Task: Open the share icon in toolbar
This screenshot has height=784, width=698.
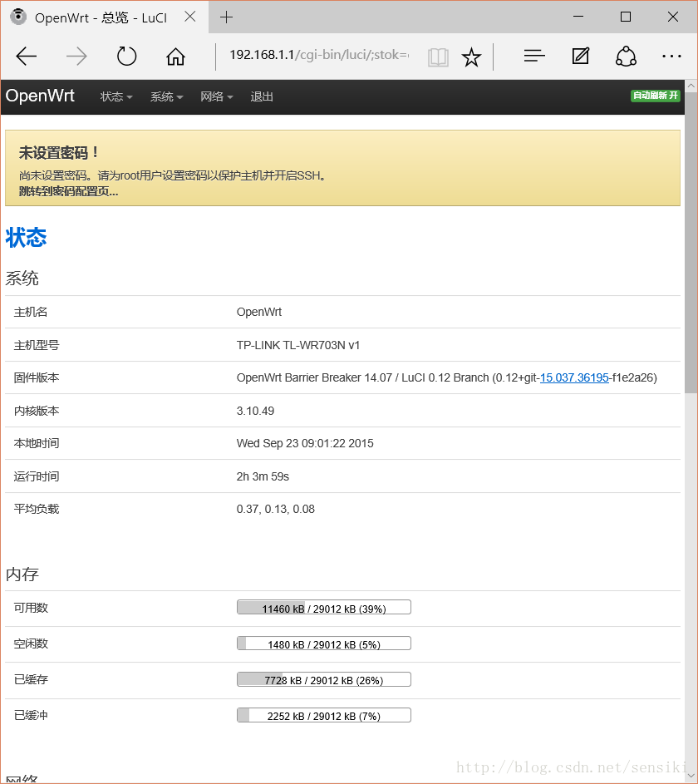Action: click(x=626, y=56)
